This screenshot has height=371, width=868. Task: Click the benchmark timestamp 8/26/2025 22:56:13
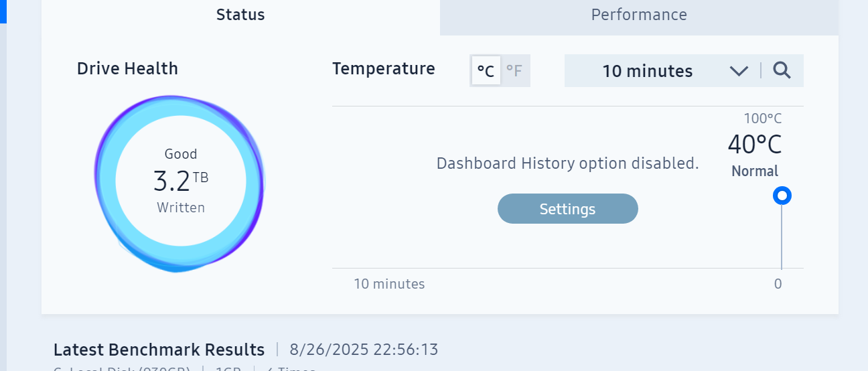364,350
